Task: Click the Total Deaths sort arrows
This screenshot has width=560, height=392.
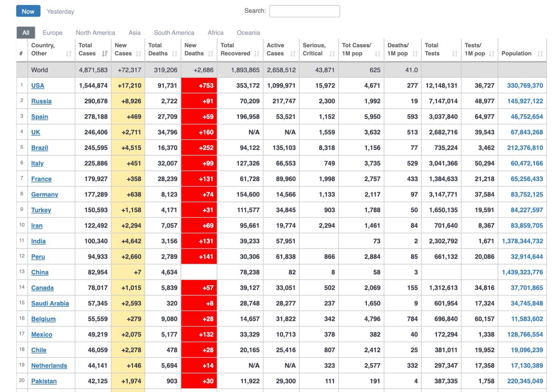Action: pyautogui.click(x=175, y=54)
